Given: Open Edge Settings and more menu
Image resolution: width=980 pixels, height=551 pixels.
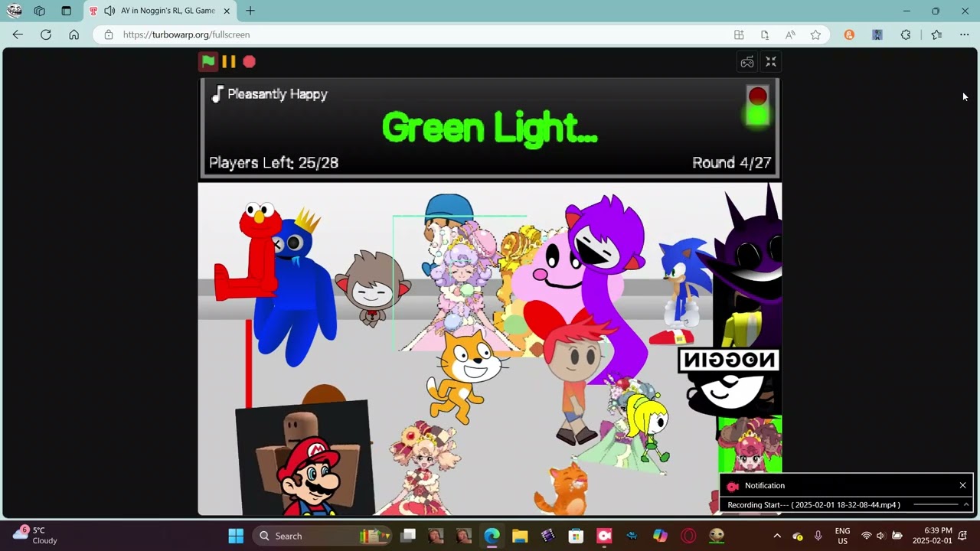Looking at the screenshot, I should 964,34.
